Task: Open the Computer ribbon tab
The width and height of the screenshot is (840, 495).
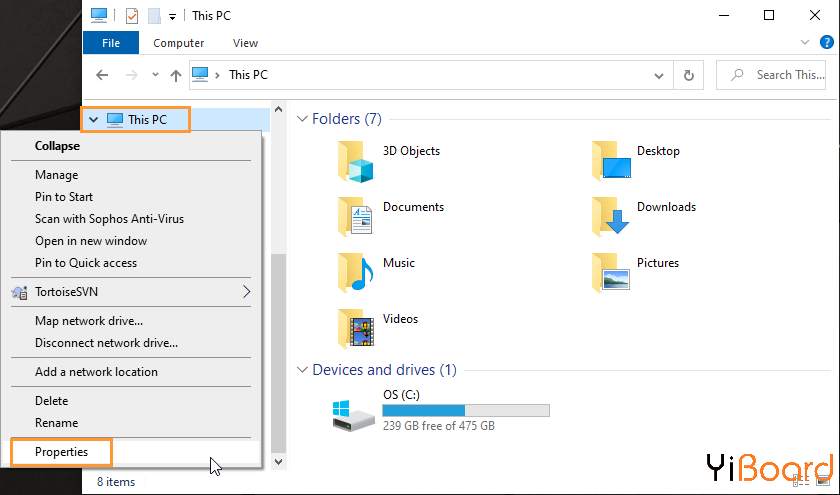Action: pyautogui.click(x=178, y=43)
